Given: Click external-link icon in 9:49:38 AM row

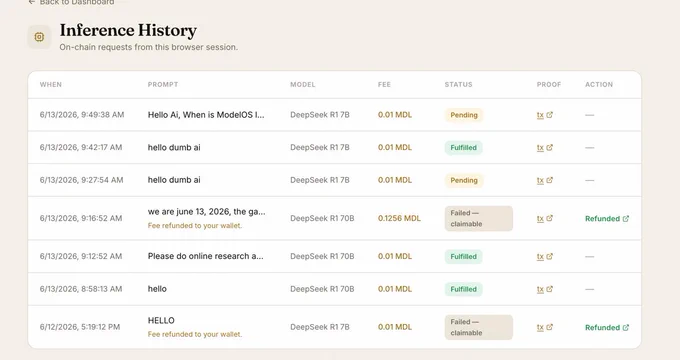Looking at the screenshot, I should pyautogui.click(x=549, y=115).
